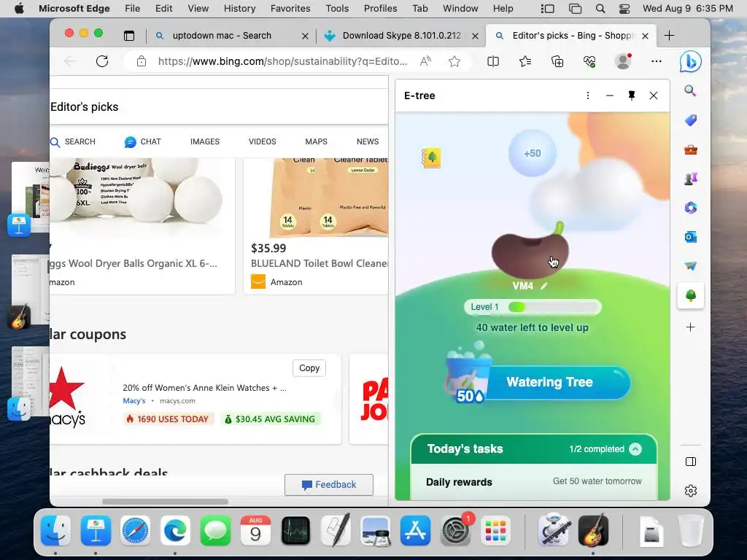Select the NEWS tab
Viewport: 747px width, 560px height.
tap(368, 142)
